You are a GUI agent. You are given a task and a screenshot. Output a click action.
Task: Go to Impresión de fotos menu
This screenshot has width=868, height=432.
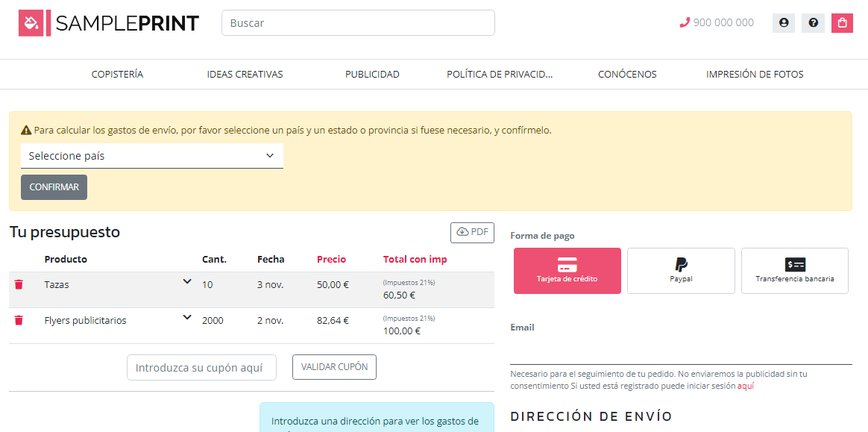pos(755,74)
